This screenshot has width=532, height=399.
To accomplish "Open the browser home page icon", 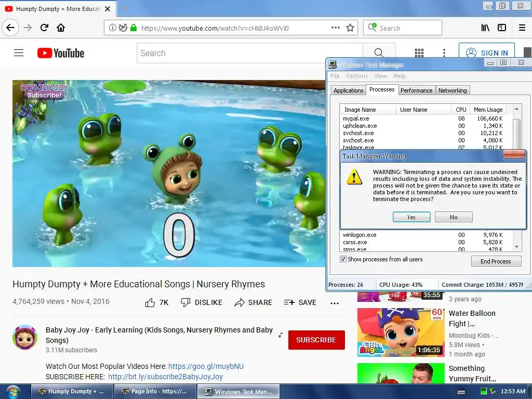I will coord(61,28).
